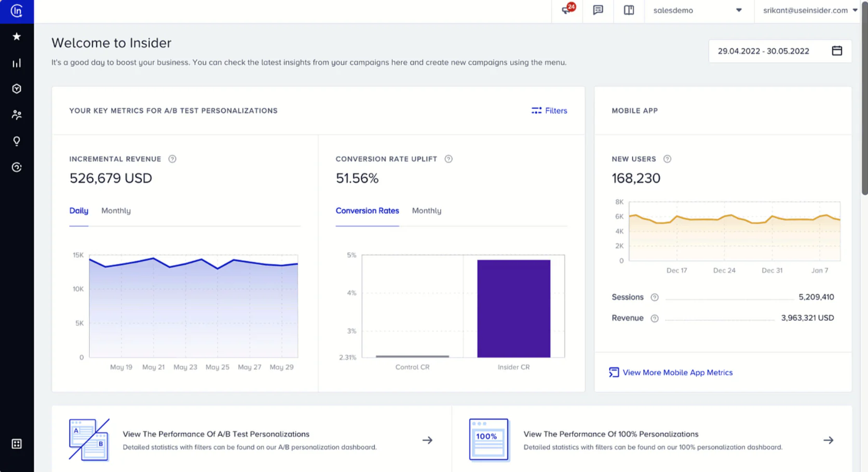
Task: Click the New Users help icon
Action: (667, 159)
